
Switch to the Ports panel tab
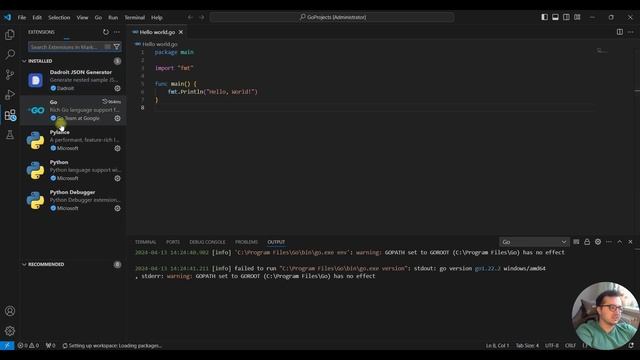(173, 242)
